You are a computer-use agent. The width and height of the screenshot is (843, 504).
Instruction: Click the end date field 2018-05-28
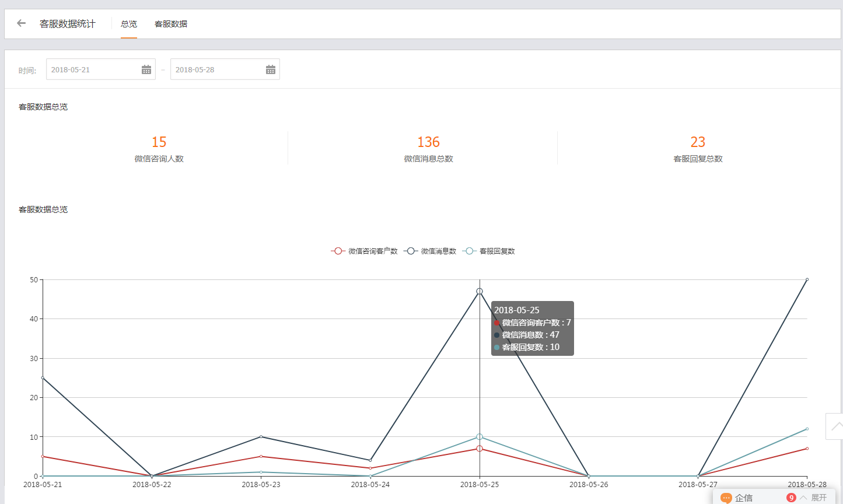pos(225,69)
